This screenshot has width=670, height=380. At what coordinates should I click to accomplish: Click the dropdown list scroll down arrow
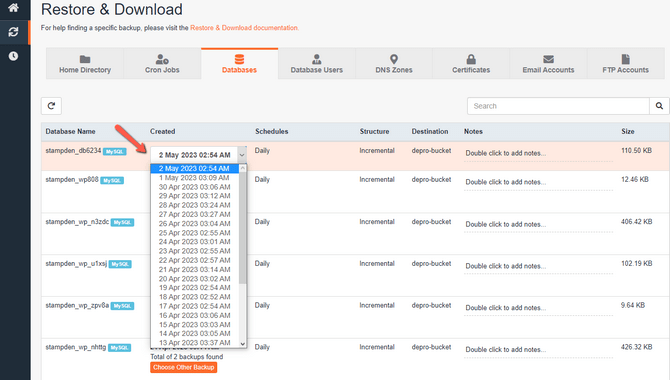point(243,344)
